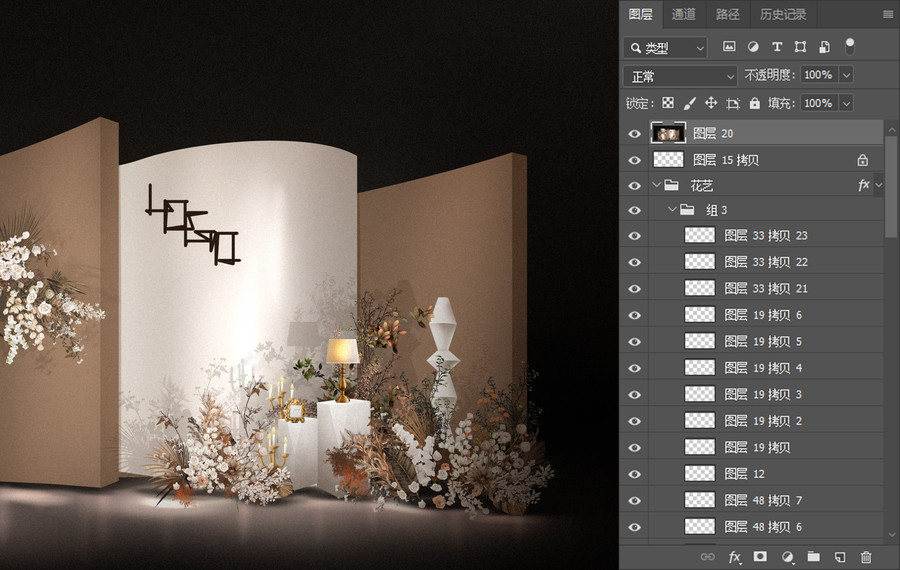Screen dimensions: 900x570
Task: Click the folder icon of 花艺 group
Action: pyautogui.click(x=672, y=185)
